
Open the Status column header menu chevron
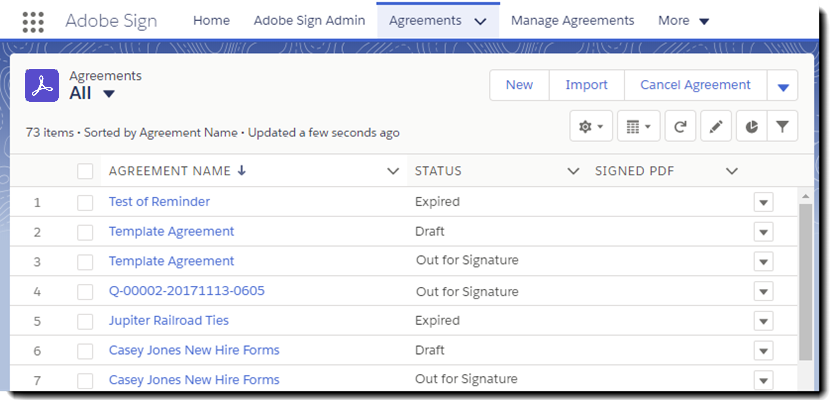click(x=573, y=171)
